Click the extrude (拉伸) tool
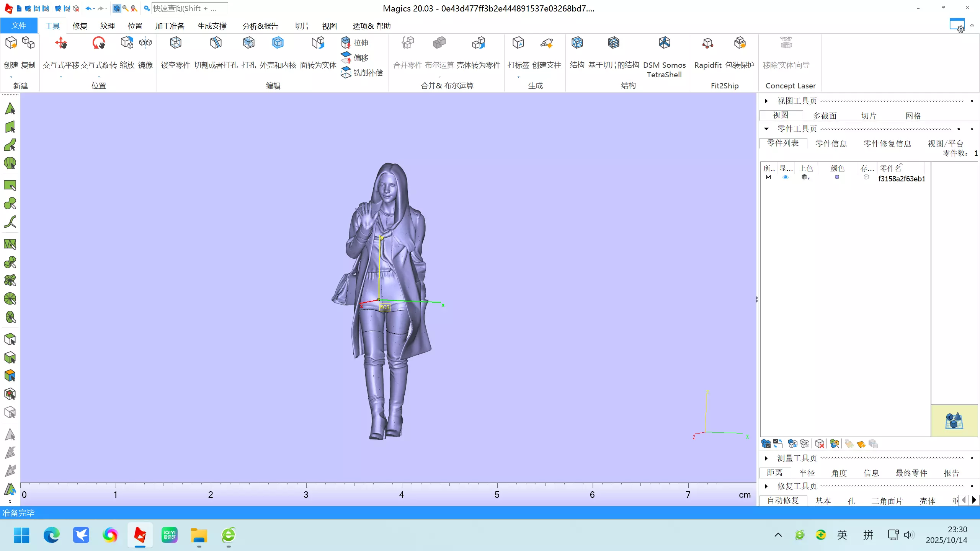Screen dimensions: 980x551 [355, 42]
